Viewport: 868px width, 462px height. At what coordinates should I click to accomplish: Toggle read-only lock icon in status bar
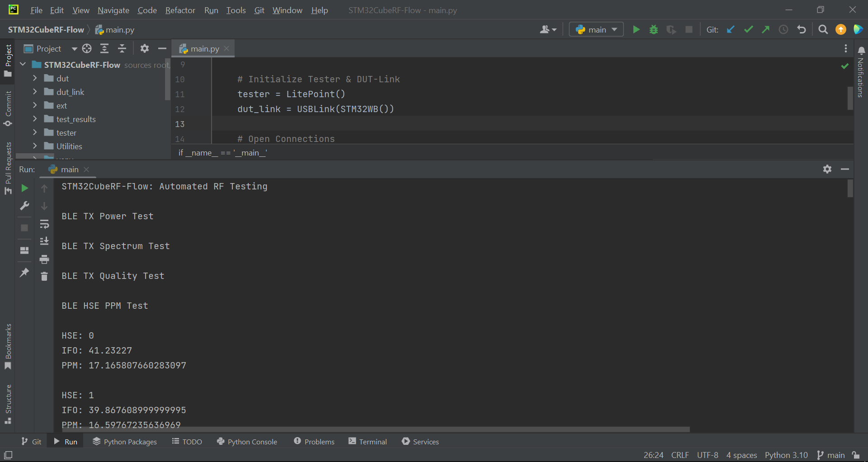[856, 455]
